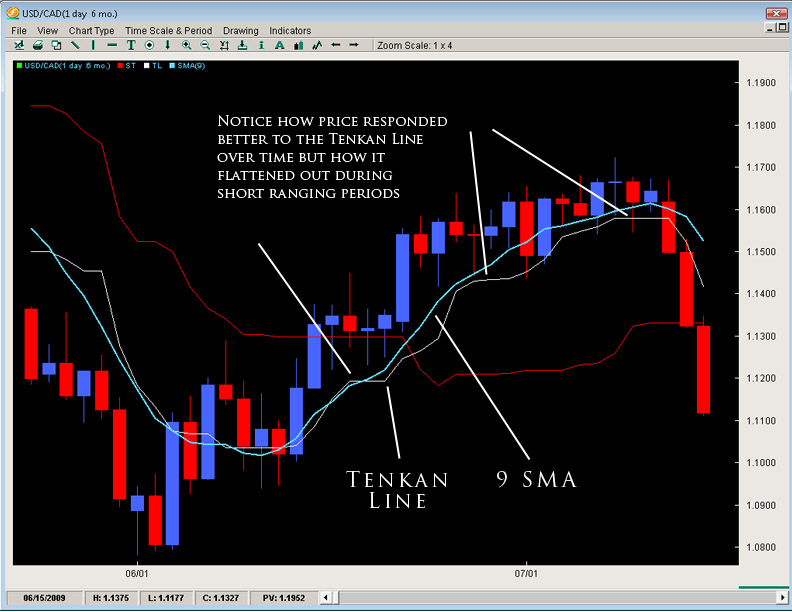Screen dimensions: 792x612
Task: Click the L: 1.1177 low value field
Action: 166,598
